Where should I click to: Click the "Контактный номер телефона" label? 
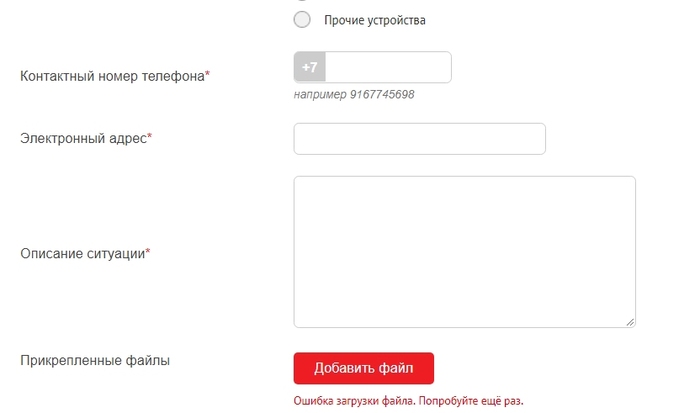112,75
